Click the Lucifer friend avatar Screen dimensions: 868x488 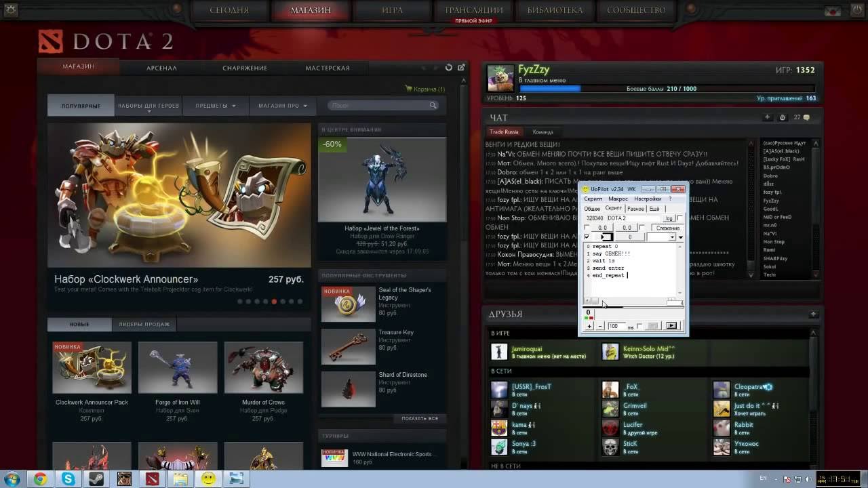tap(610, 428)
